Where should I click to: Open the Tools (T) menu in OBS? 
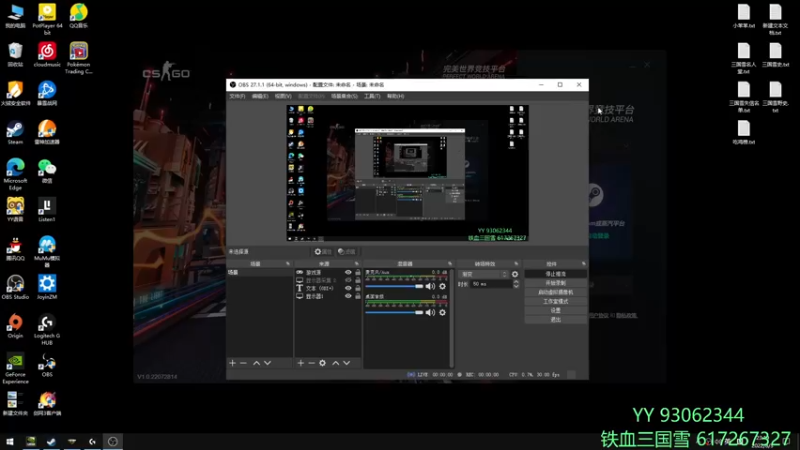click(x=372, y=96)
